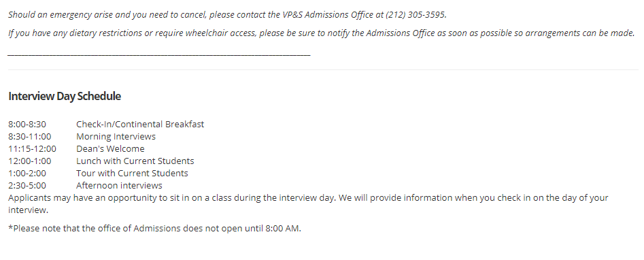The image size is (644, 260).
Task: Click the emergency cancellation notice sentence
Action: click(x=227, y=15)
